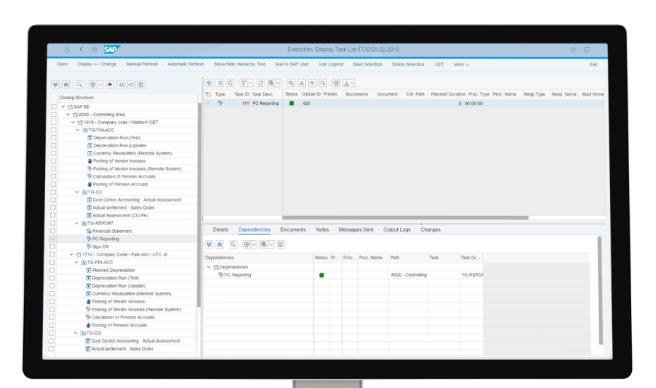Screen dimensions: 656x388
Task: Click horizontal scrollbar under task list
Action: [405, 218]
